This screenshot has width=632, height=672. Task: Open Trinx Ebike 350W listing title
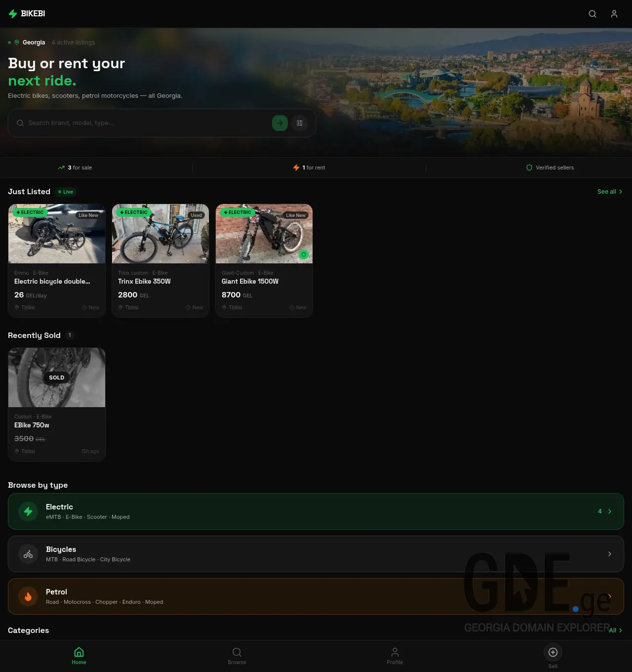pyautogui.click(x=144, y=281)
